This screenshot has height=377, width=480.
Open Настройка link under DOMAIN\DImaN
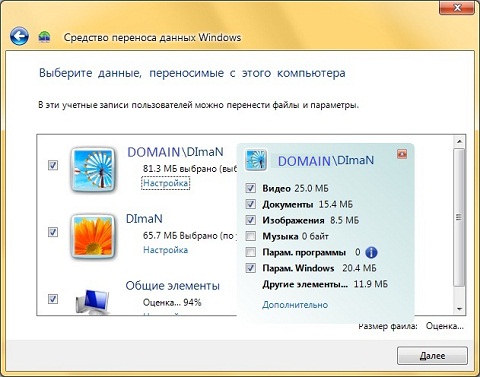166,183
